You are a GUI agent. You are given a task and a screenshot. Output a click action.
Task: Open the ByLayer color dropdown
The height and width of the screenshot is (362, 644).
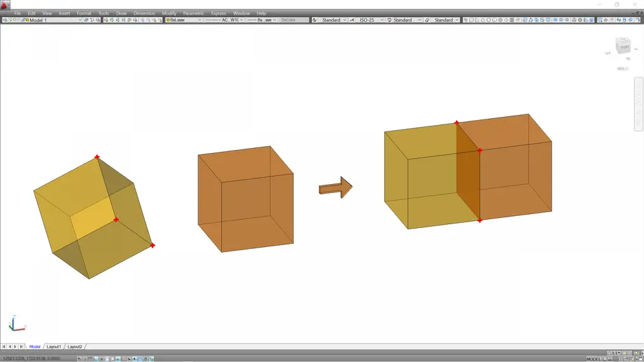(x=183, y=20)
